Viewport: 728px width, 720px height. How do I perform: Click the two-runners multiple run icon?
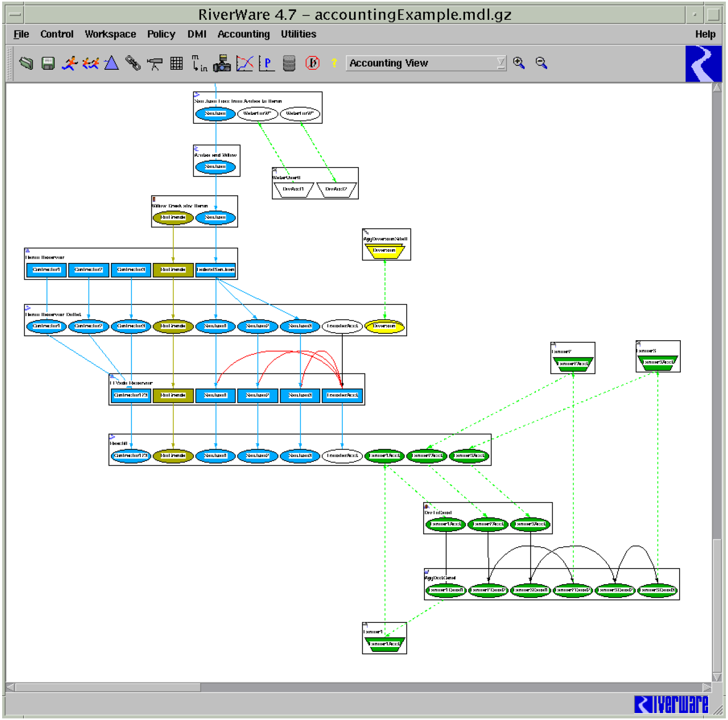click(x=90, y=63)
